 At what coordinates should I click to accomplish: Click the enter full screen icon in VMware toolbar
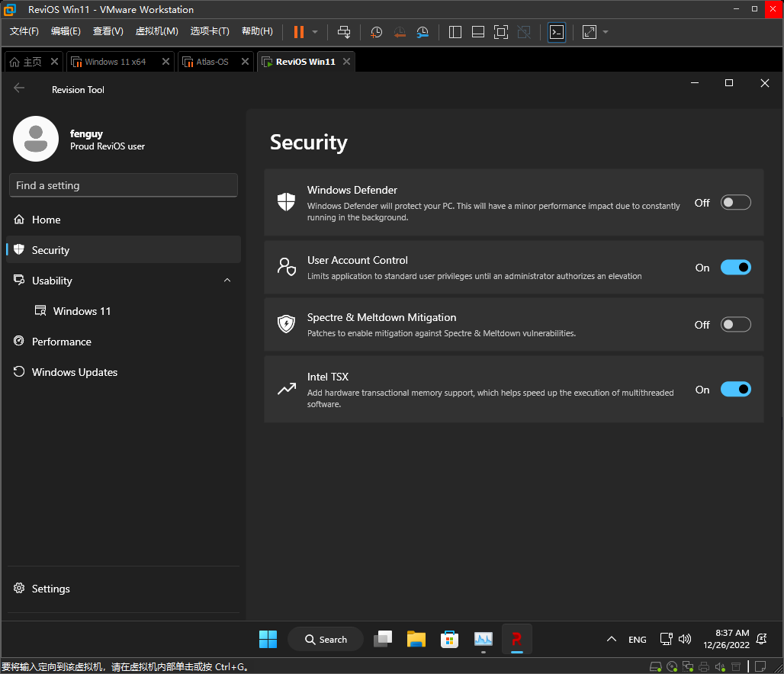pyautogui.click(x=500, y=32)
